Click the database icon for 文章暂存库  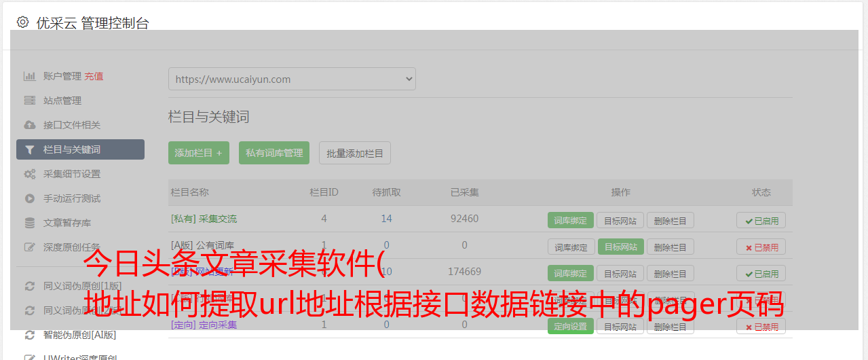pyautogui.click(x=30, y=223)
